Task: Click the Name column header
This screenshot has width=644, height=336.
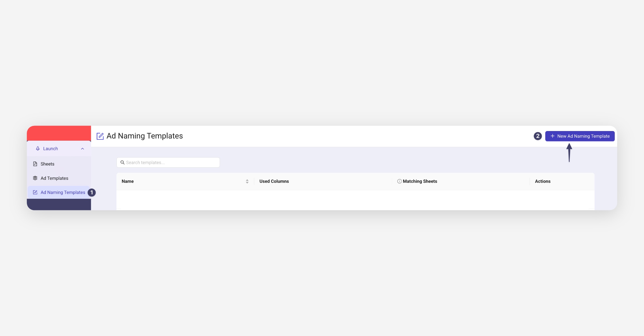Action: 185,181
